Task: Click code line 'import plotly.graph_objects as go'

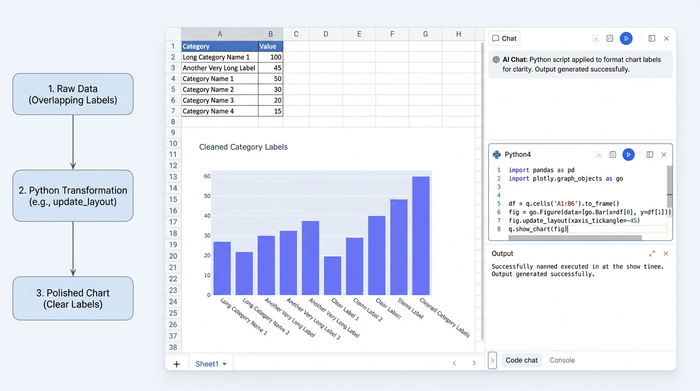Action: pyautogui.click(x=566, y=179)
